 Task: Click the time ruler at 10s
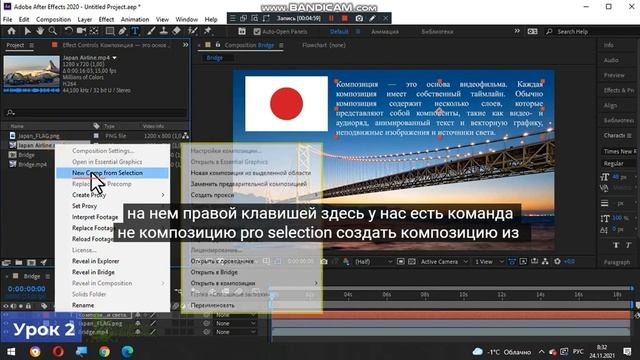pyautogui.click(x=463, y=294)
